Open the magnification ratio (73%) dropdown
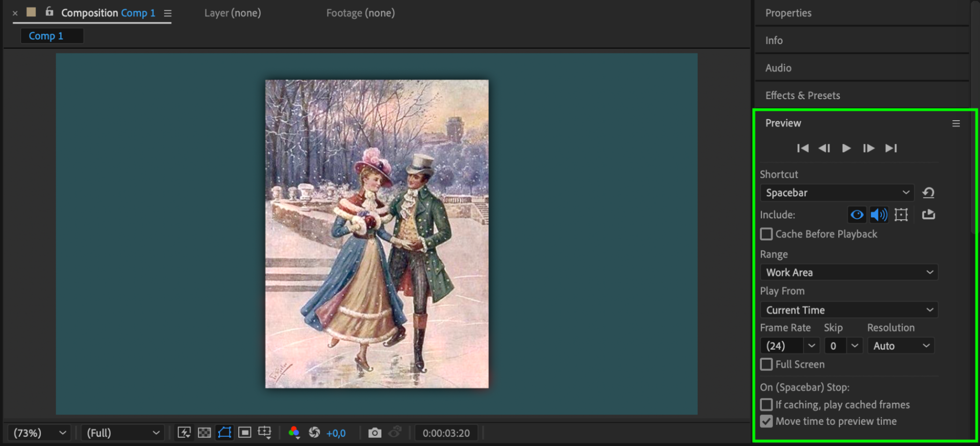This screenshot has width=980, height=446. [x=39, y=433]
